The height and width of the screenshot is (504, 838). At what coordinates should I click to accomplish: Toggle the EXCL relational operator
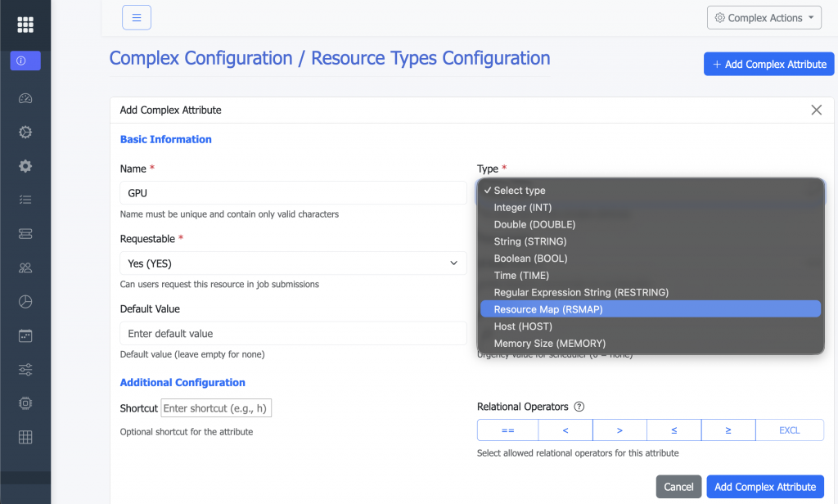(x=789, y=430)
